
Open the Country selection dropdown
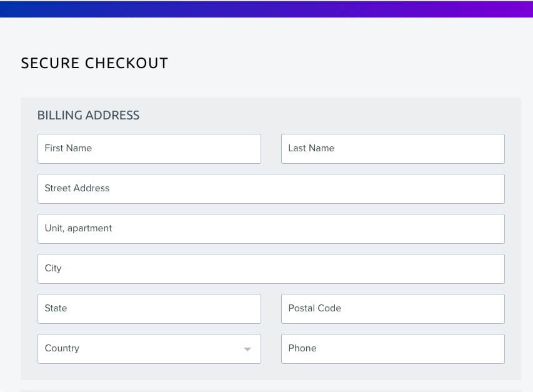(149, 349)
